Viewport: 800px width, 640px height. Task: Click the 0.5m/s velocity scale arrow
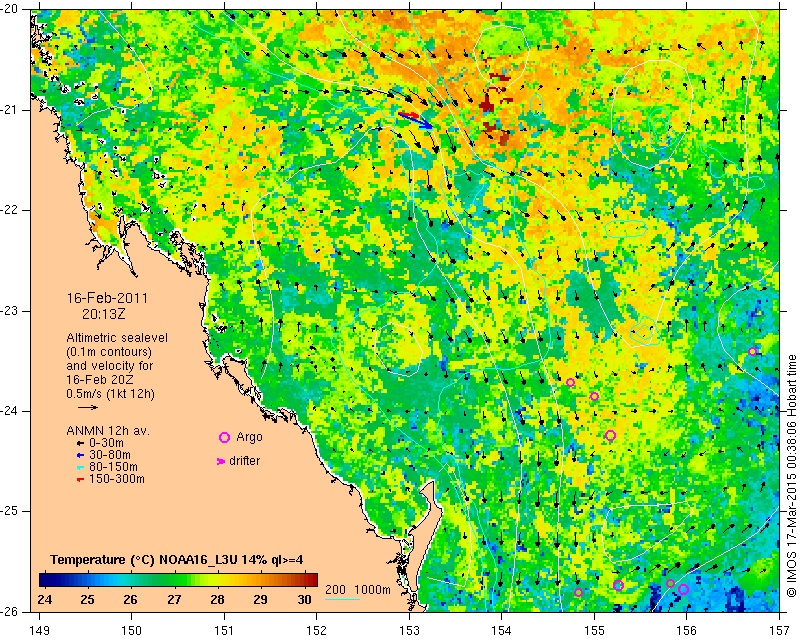88,407
